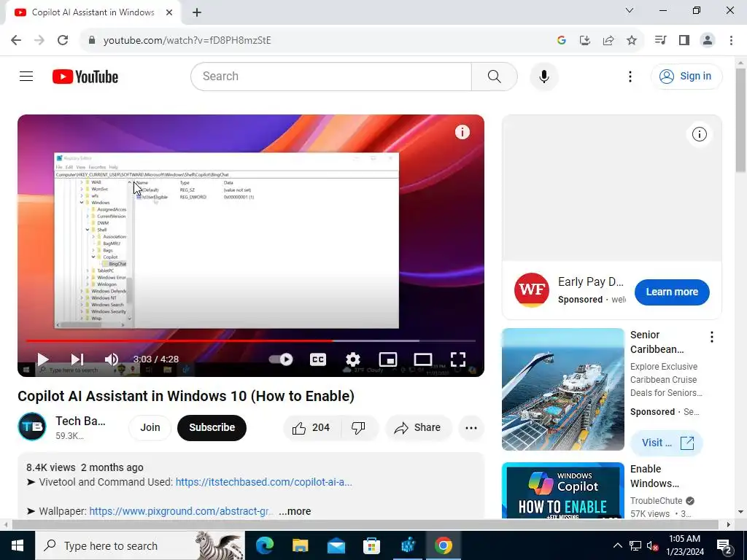Go to the YouTube home logo
747x560 pixels.
click(85, 77)
